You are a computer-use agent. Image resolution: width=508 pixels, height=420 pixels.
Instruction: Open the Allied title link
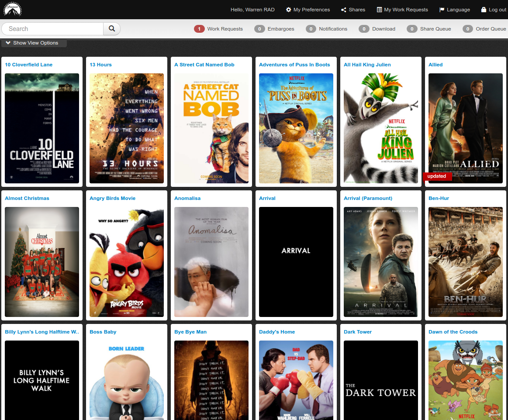tap(435, 65)
